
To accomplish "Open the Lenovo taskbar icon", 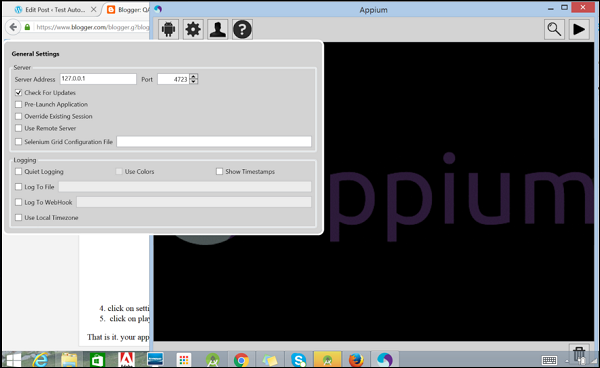I will point(155,360).
